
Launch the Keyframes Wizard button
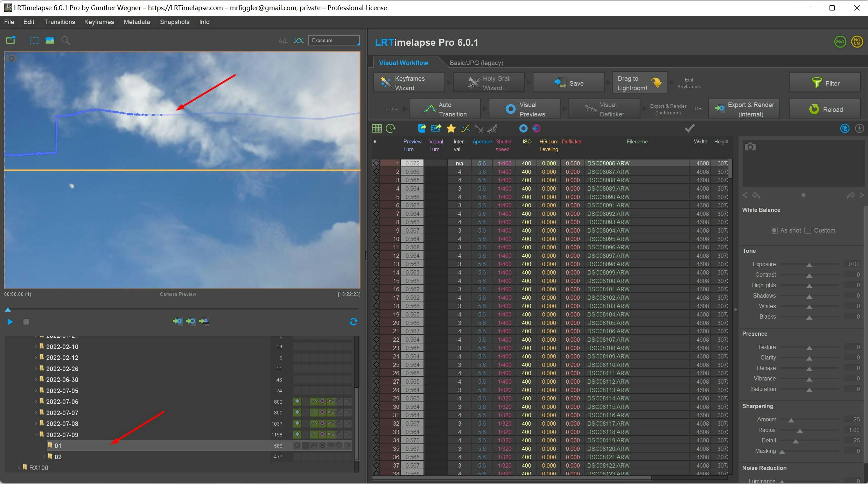409,83
